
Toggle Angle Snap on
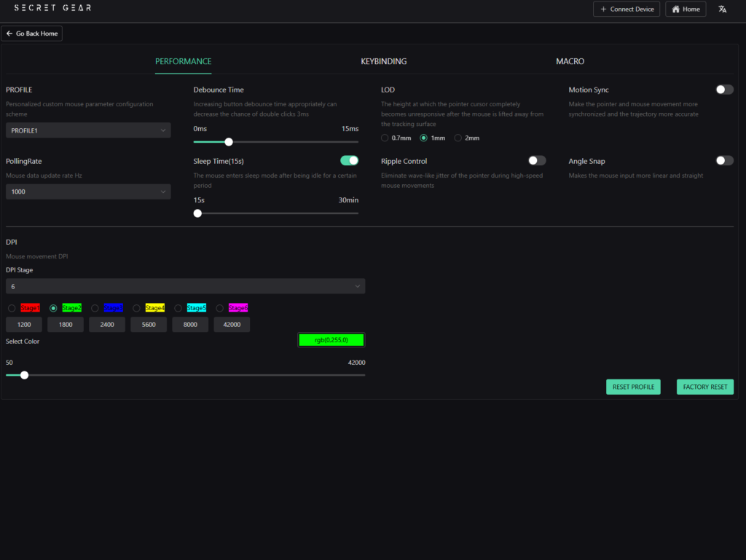724,161
